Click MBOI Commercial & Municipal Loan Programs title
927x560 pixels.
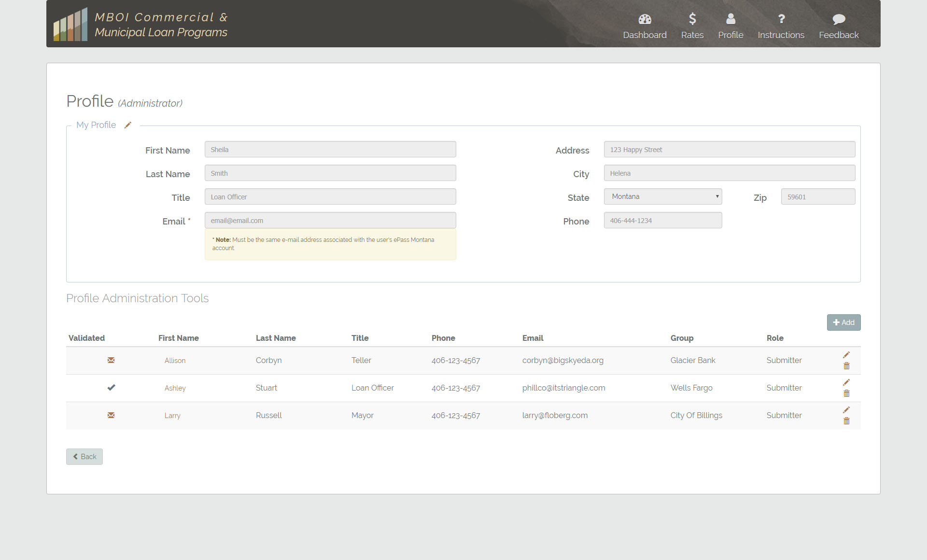(161, 25)
